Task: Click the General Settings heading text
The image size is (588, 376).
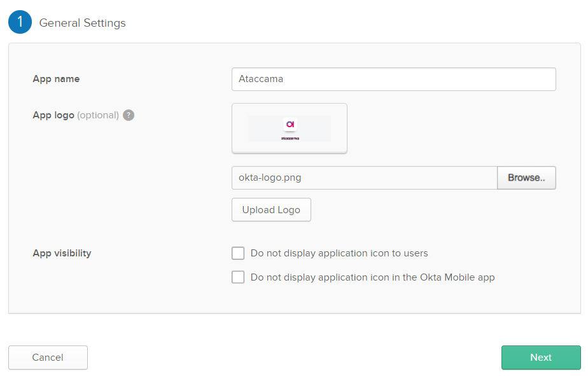Action: (x=82, y=22)
